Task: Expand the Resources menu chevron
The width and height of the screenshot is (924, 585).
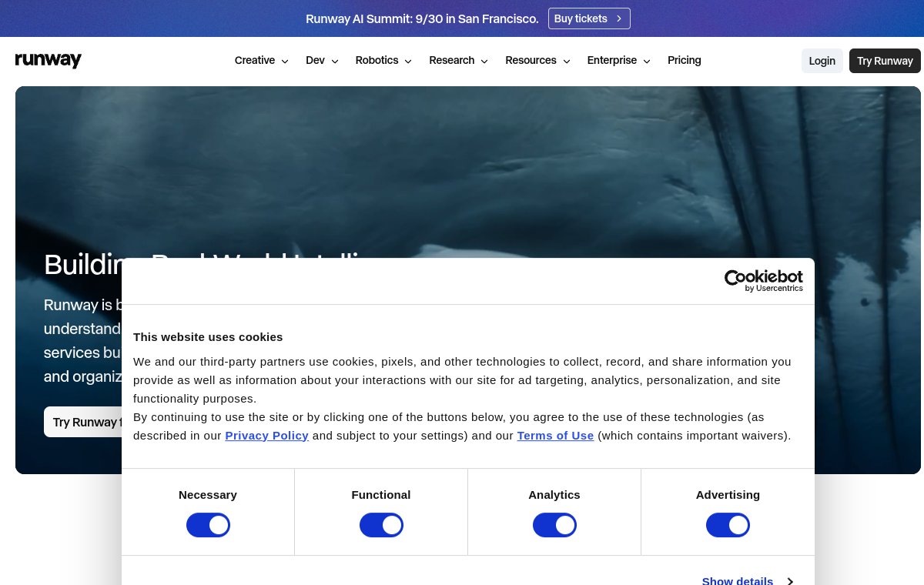Action: click(x=567, y=62)
